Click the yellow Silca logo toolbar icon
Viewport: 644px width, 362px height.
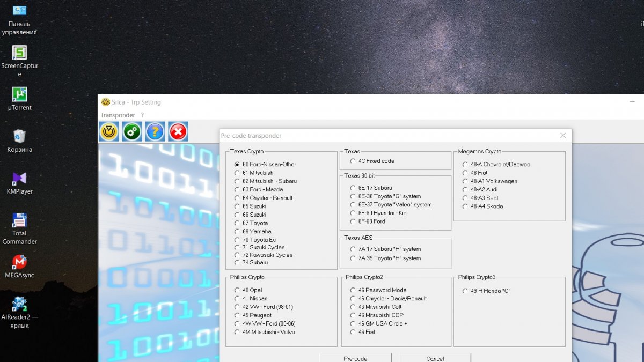pos(109,131)
